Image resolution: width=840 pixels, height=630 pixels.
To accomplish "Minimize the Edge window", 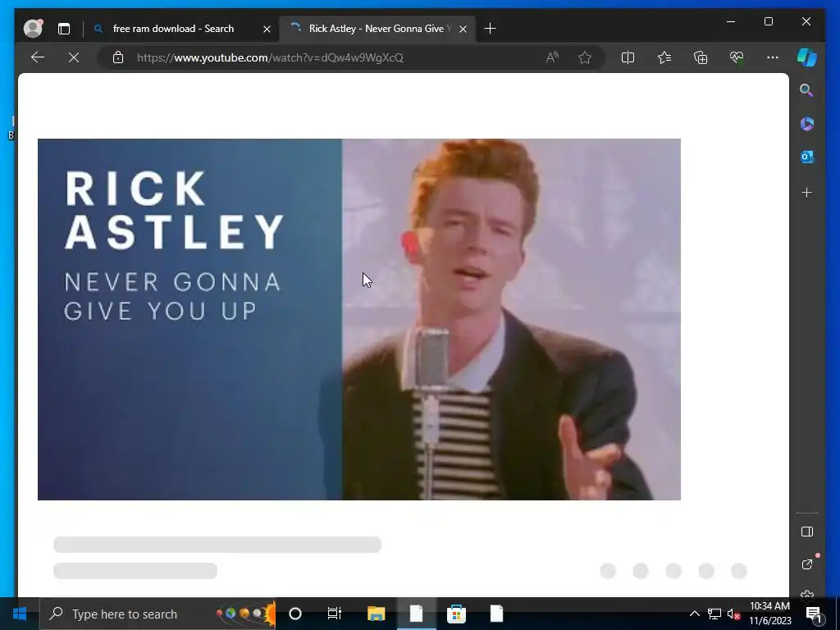I will coord(731,21).
